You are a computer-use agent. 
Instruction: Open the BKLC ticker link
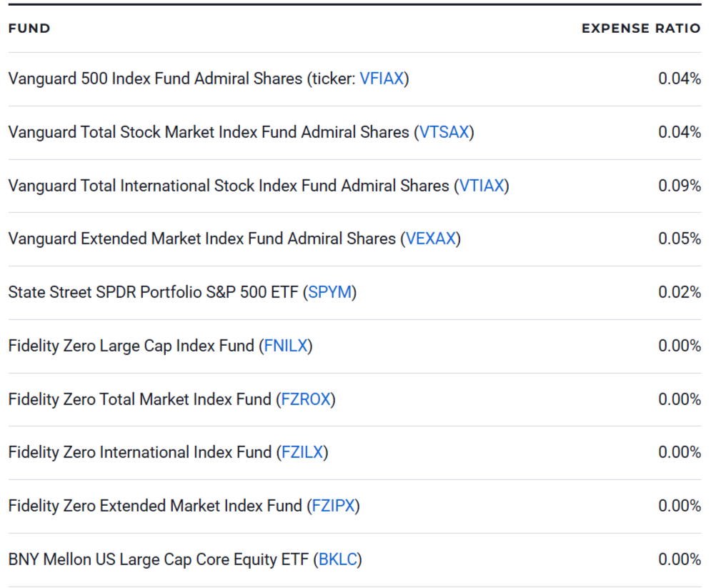click(x=337, y=559)
